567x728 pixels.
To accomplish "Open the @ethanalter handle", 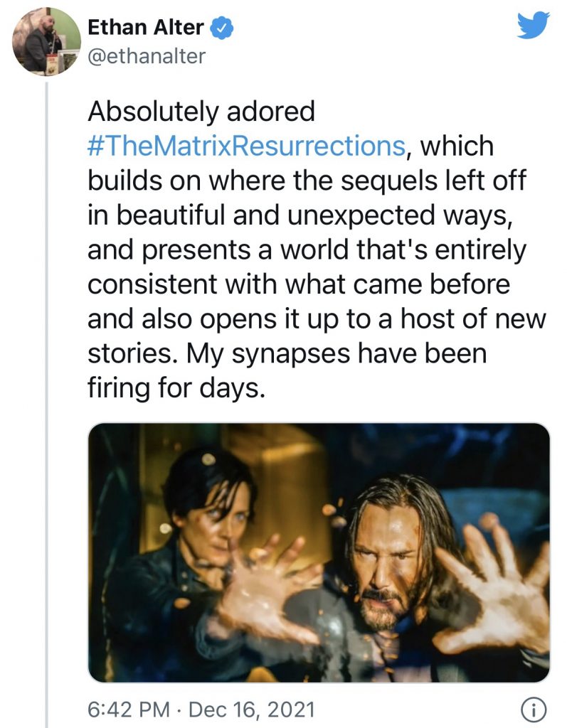I will 146,56.
